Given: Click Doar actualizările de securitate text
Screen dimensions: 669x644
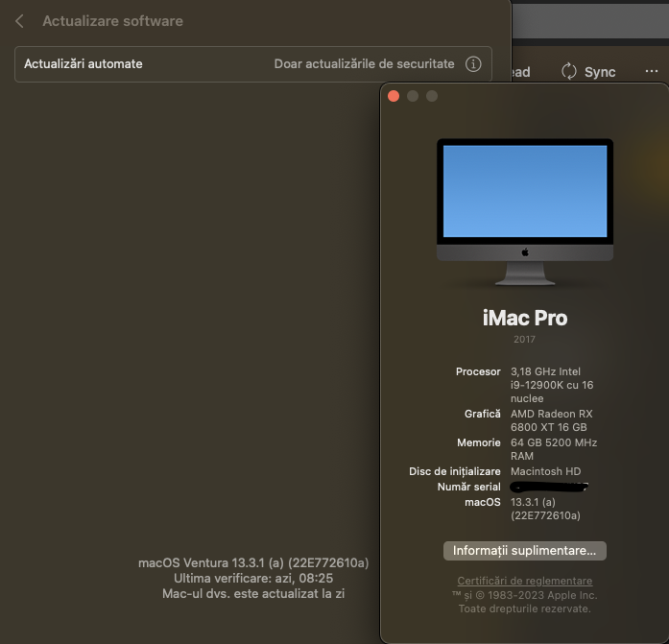Looking at the screenshot, I should pos(364,64).
